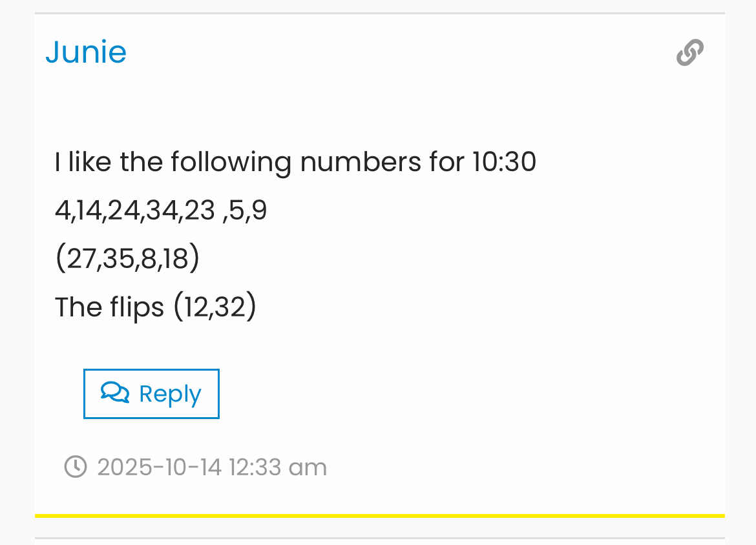Click the speech bubbles icon in Reply
756x545 pixels.
pyautogui.click(x=115, y=393)
